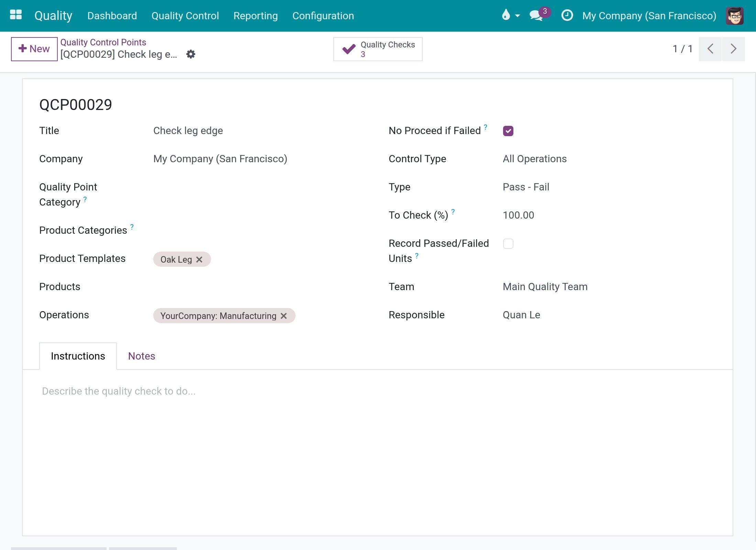Open the Quality Control menu
The image size is (756, 550).
tap(185, 15)
